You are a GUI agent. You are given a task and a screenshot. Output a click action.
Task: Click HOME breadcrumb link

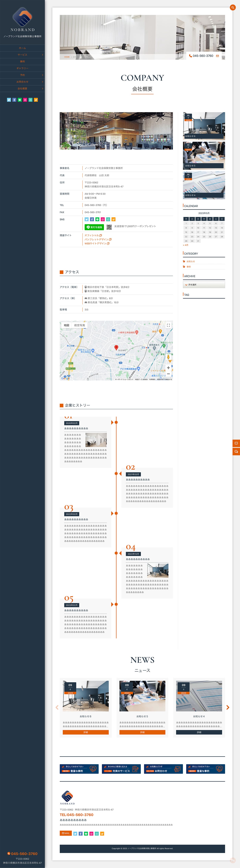pos(67,57)
